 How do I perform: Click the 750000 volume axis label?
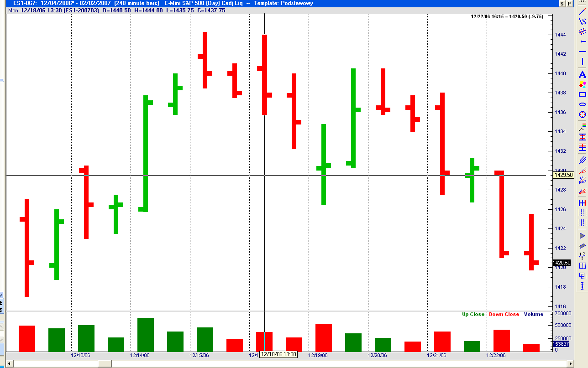[x=562, y=314]
